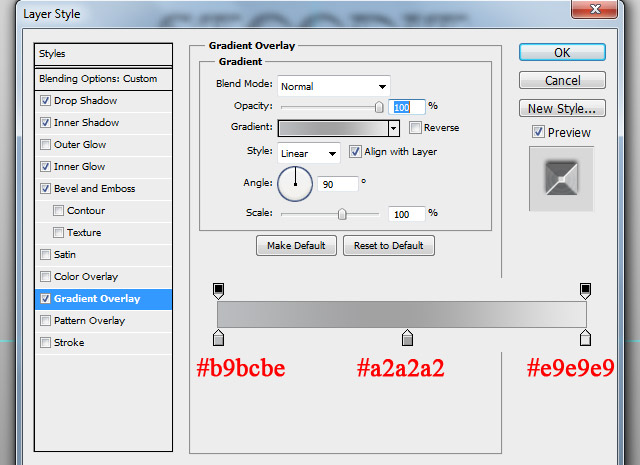
Task: Click the style preview thumbnail
Action: pos(561,179)
